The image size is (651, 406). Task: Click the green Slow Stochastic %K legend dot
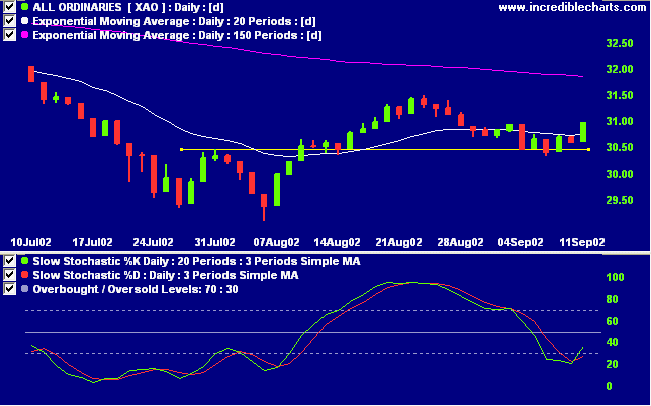click(24, 261)
